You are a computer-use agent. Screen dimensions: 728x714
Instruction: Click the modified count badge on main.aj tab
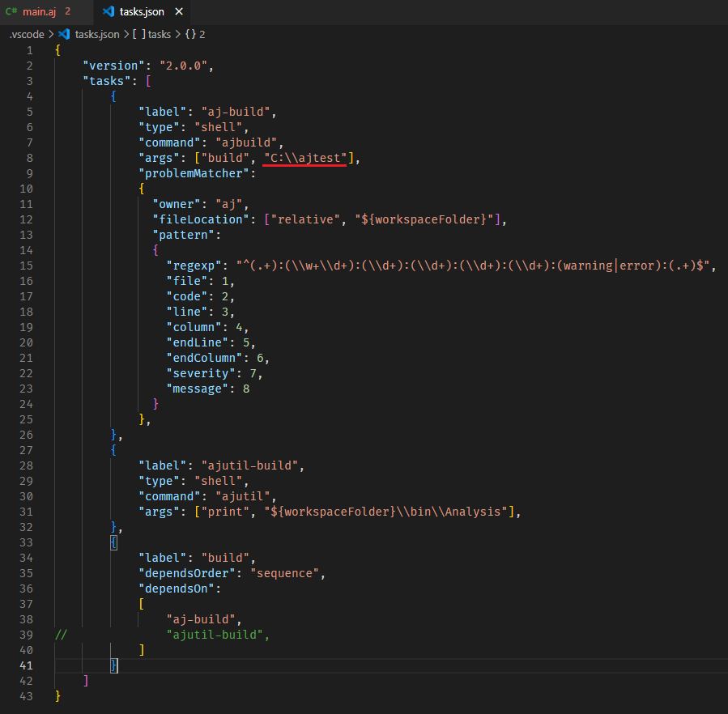(x=67, y=12)
